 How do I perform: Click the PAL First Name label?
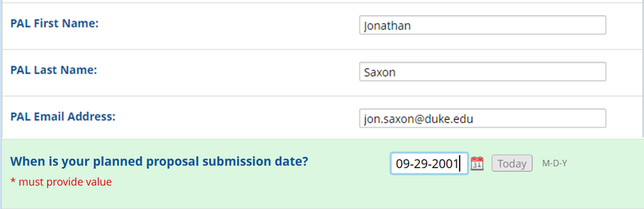[x=54, y=24]
